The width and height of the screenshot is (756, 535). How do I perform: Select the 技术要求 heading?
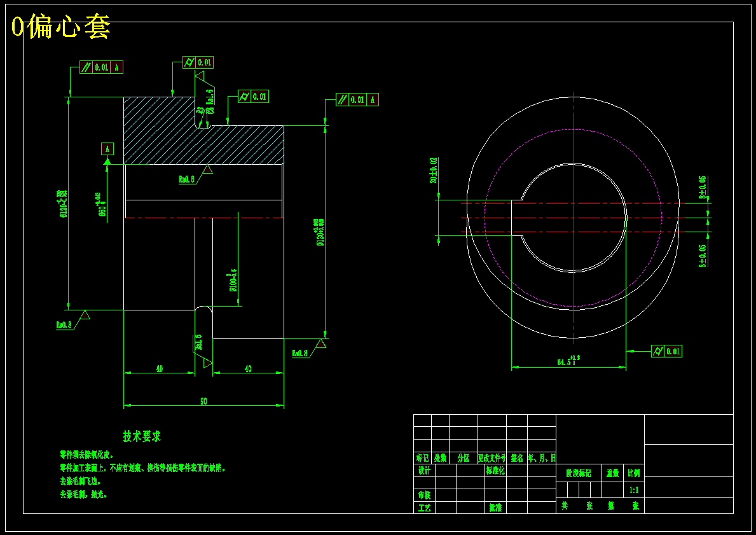(x=142, y=436)
